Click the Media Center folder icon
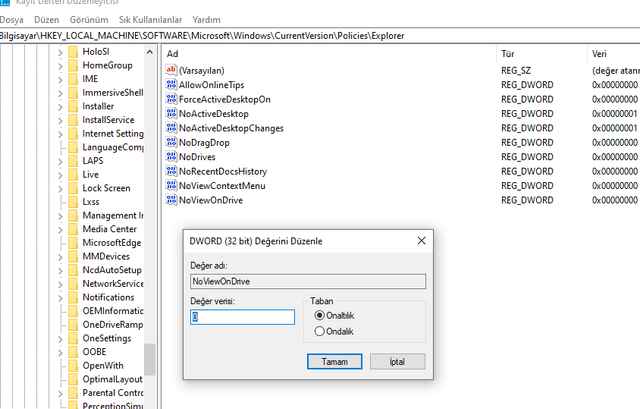 tap(73, 229)
